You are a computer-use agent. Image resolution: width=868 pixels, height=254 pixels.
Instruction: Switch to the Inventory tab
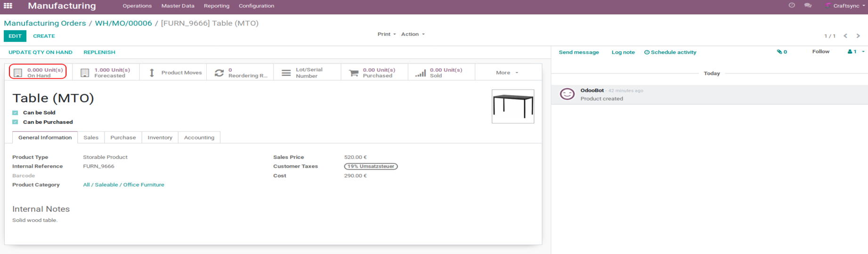[x=160, y=138]
